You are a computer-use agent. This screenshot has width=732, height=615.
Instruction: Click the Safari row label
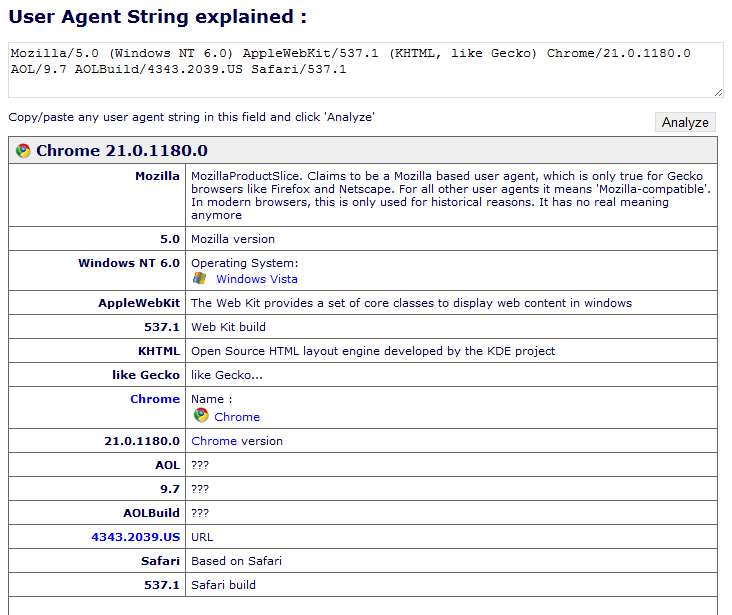160,561
